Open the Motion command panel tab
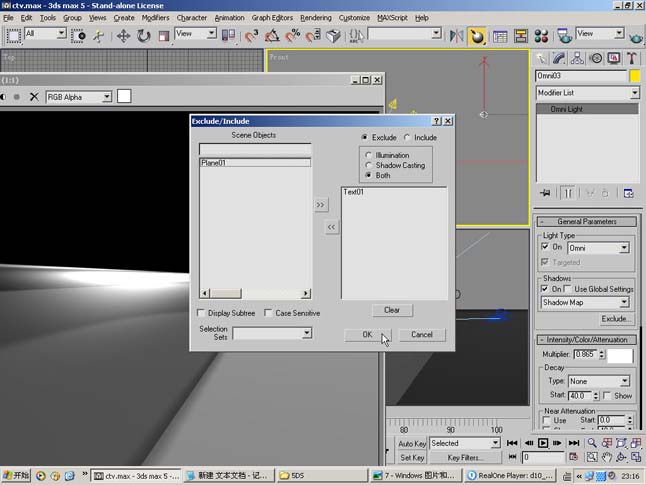Image resolution: width=646 pixels, height=485 pixels. pyautogui.click(x=596, y=58)
